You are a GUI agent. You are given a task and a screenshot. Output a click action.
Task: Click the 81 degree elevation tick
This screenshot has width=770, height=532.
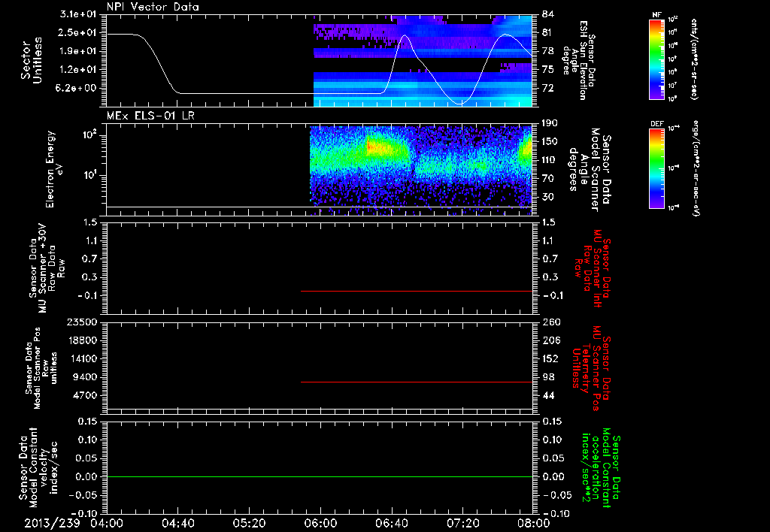click(x=547, y=32)
